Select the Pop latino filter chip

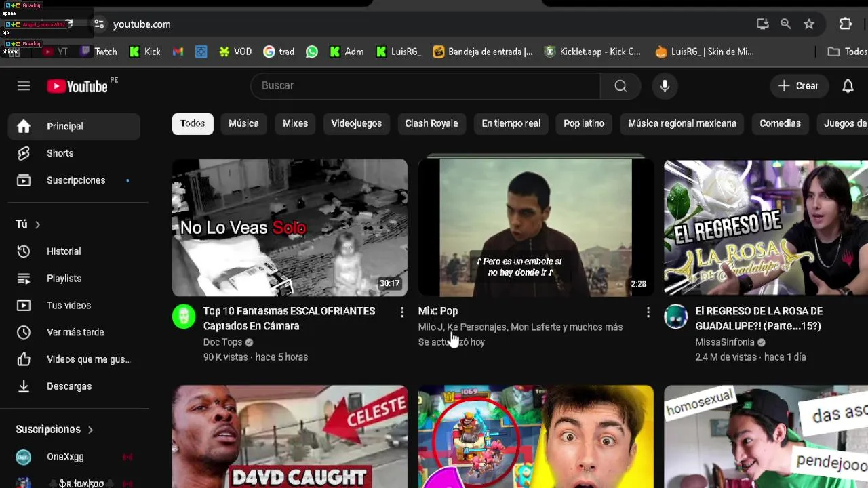pos(584,123)
